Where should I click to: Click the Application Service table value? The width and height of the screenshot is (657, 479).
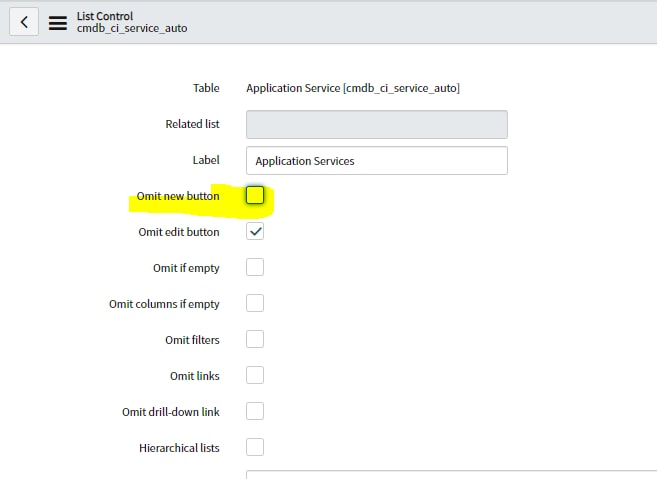(353, 88)
